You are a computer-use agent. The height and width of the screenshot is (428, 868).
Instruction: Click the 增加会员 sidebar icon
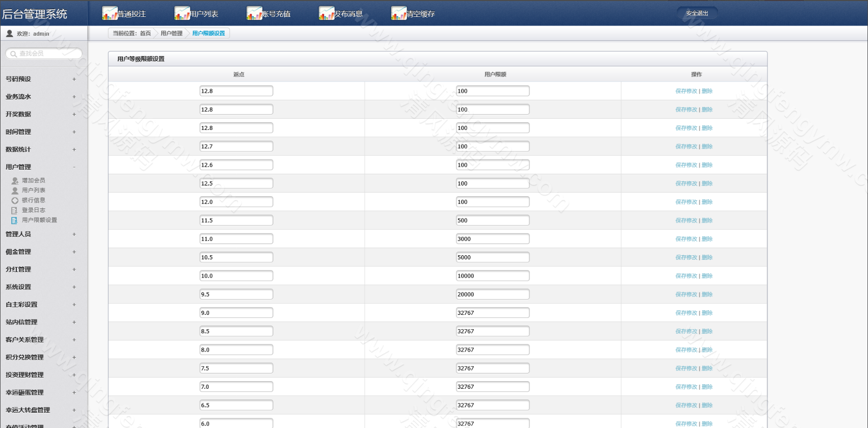tap(15, 180)
